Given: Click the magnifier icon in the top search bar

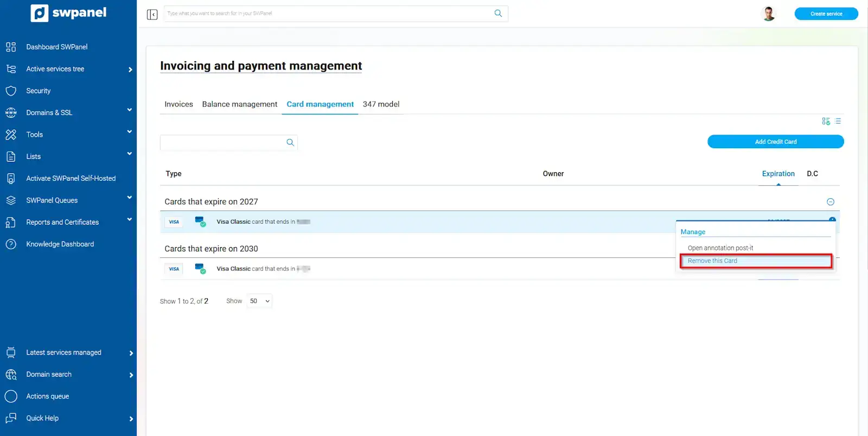Looking at the screenshot, I should [498, 14].
